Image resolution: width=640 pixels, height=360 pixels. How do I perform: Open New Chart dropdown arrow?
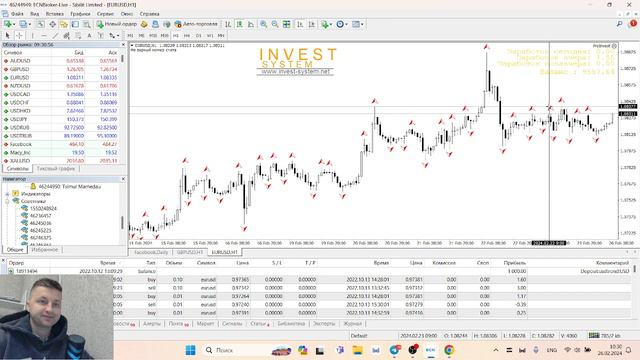(14, 24)
